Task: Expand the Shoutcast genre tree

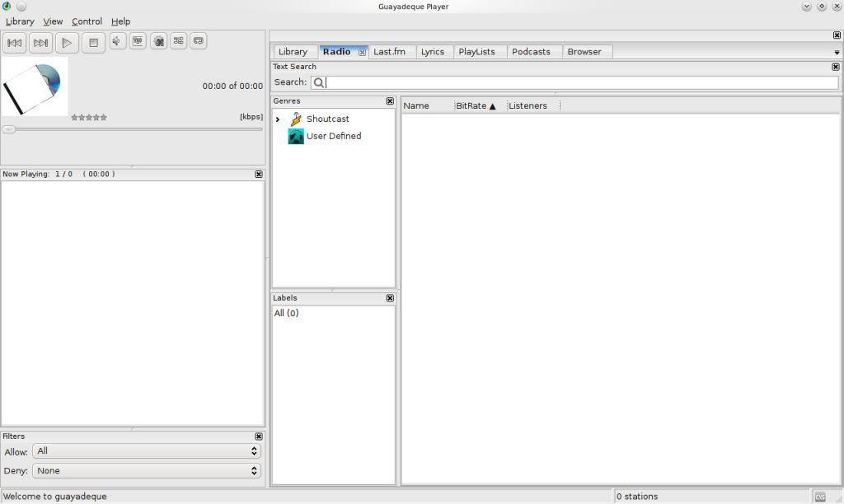Action: click(279, 119)
